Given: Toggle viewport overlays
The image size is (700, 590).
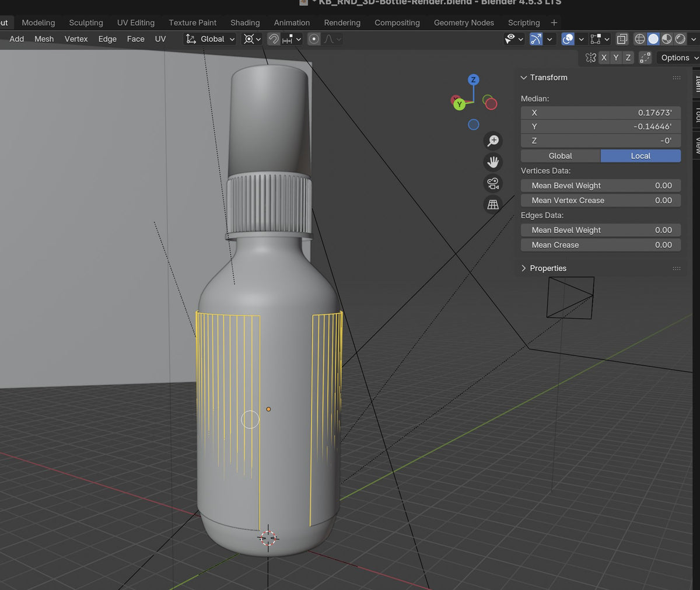Looking at the screenshot, I should 568,39.
